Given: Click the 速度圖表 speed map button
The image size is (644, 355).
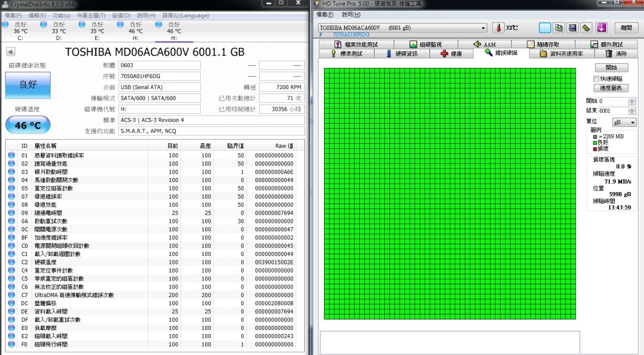Looking at the screenshot, I should click(611, 88).
